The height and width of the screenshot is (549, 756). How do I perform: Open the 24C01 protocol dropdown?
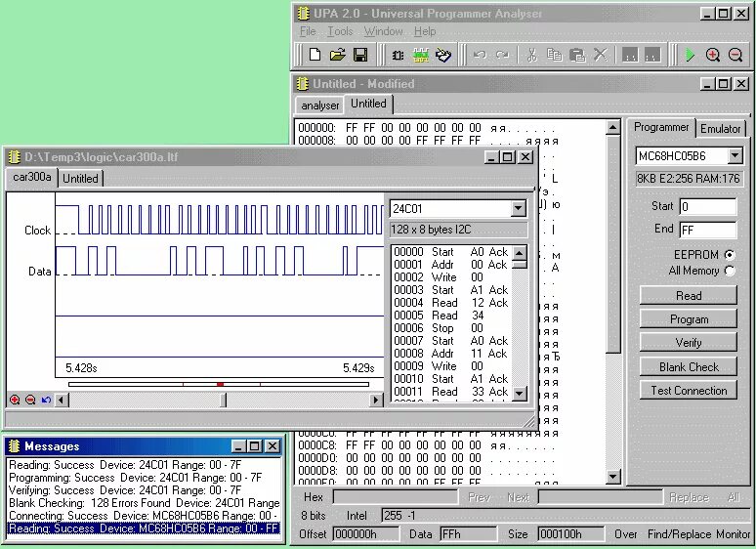519,209
